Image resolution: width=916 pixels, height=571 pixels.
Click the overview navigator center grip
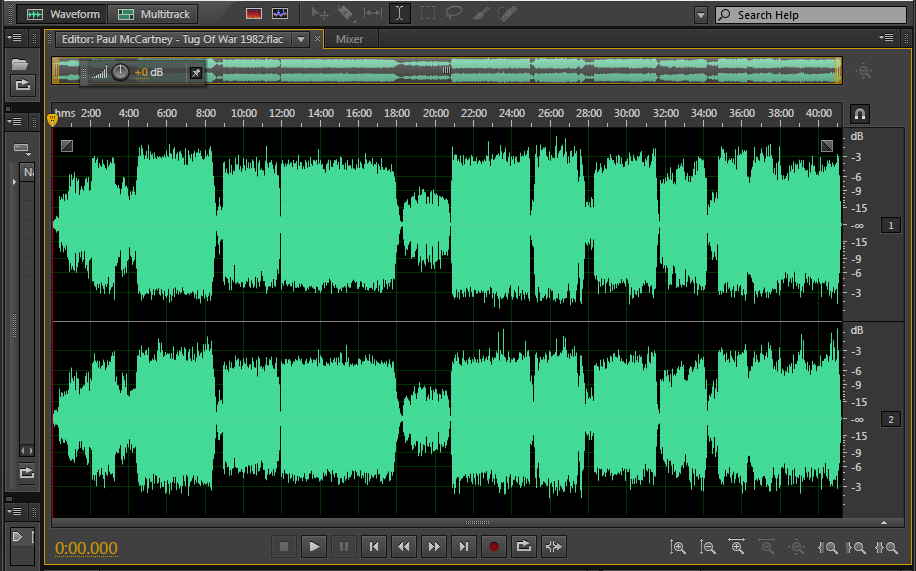[446, 70]
